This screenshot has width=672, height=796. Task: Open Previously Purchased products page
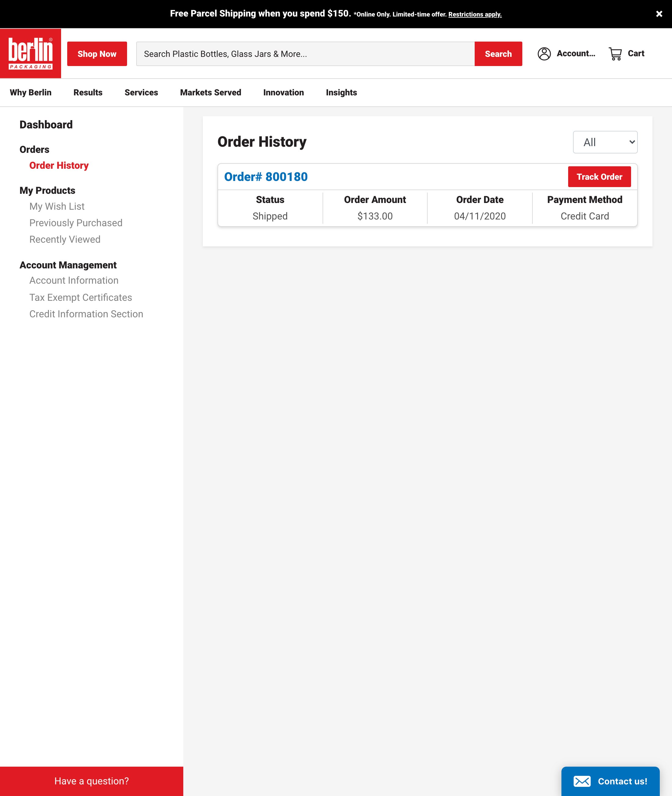tap(76, 223)
